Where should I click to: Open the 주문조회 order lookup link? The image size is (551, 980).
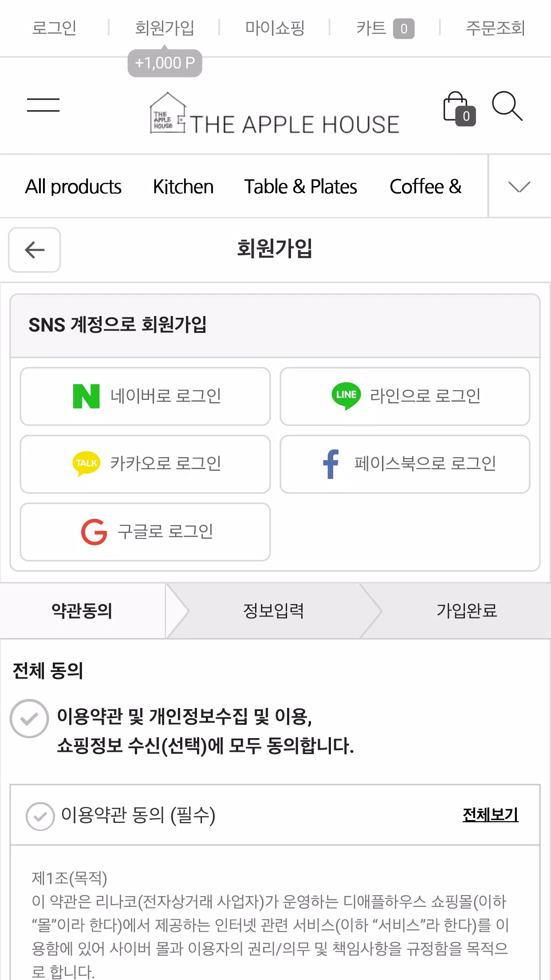tap(495, 28)
